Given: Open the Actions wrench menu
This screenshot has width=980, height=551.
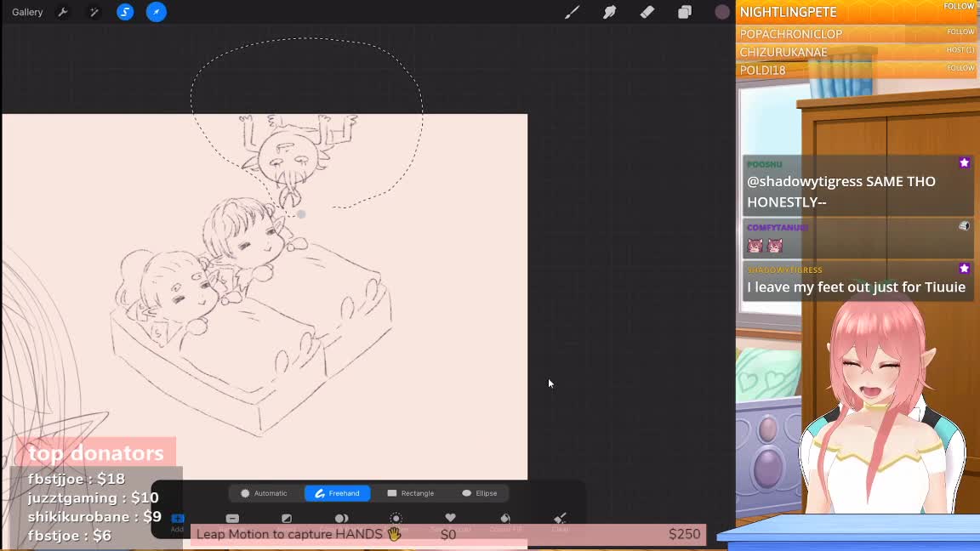Looking at the screenshot, I should [63, 12].
